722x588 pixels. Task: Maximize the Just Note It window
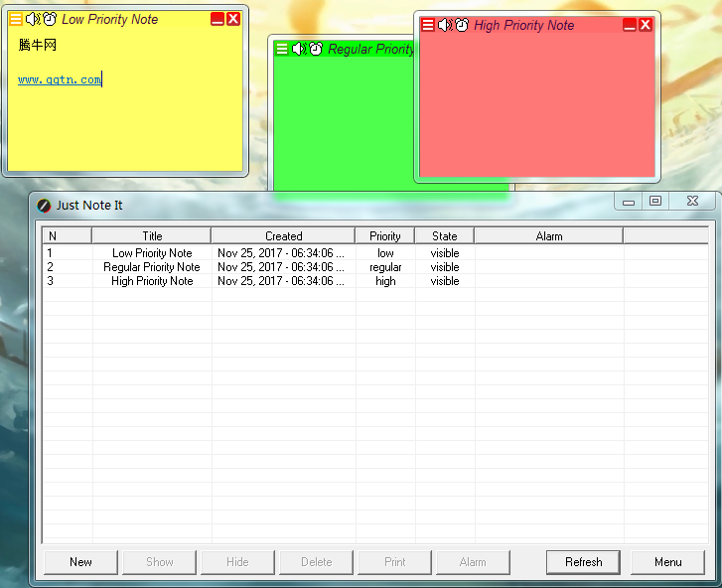655,202
